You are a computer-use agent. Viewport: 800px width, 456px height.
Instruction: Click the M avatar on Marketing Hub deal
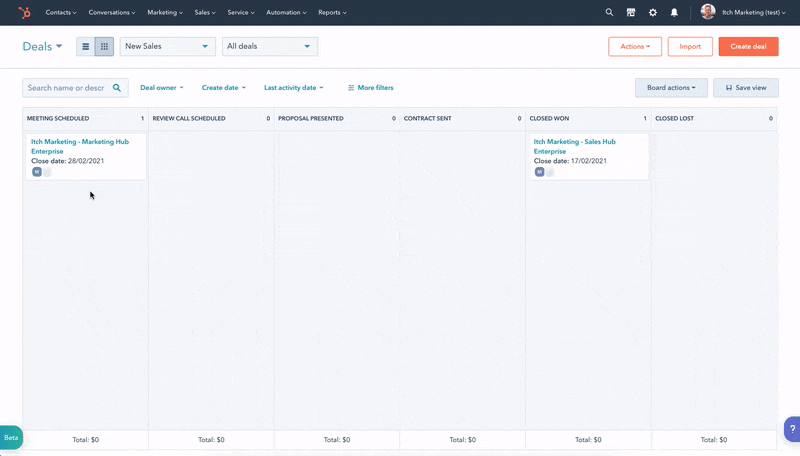[x=37, y=172]
